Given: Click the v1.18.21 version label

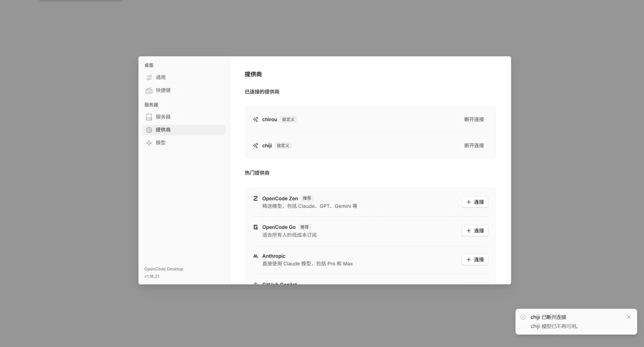Looking at the screenshot, I should point(152,277).
